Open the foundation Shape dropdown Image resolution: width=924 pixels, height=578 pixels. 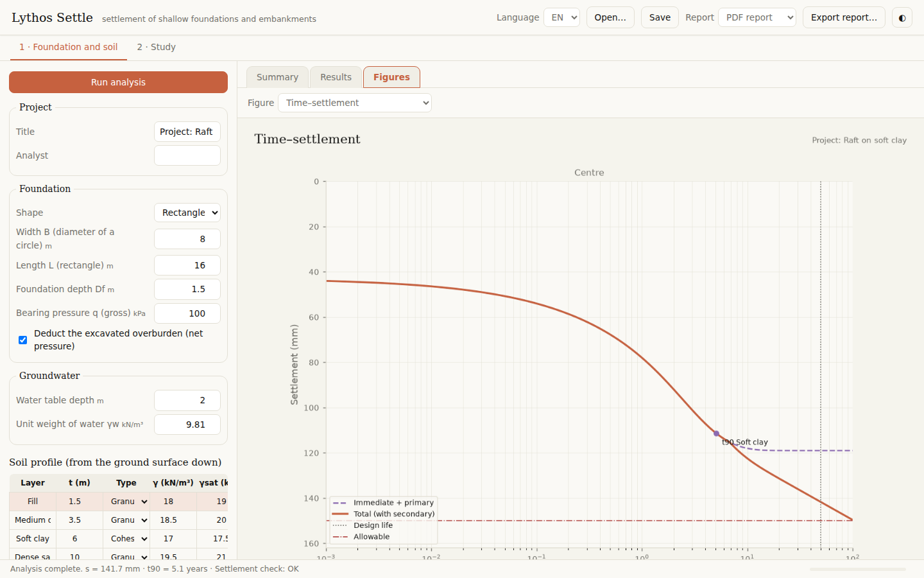(187, 213)
